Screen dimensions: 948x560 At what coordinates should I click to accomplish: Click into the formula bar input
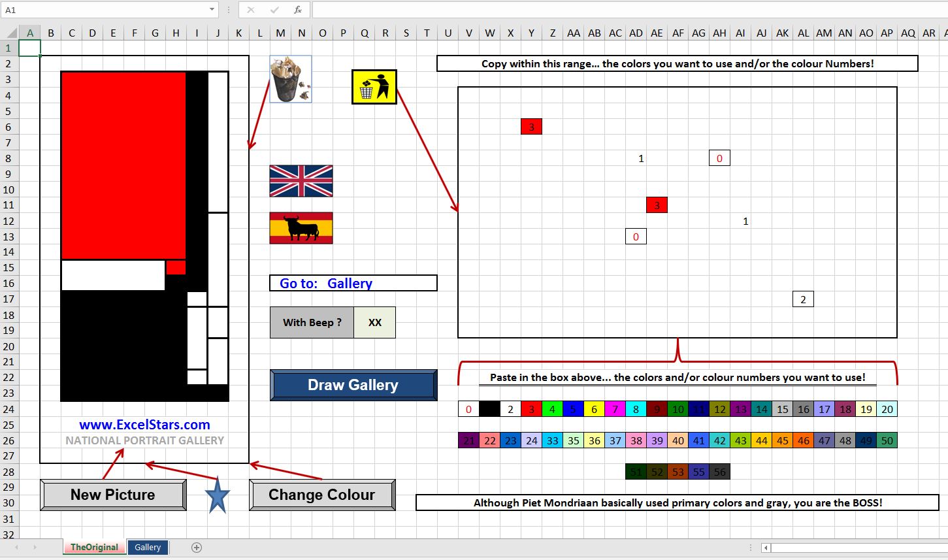[x=629, y=10]
